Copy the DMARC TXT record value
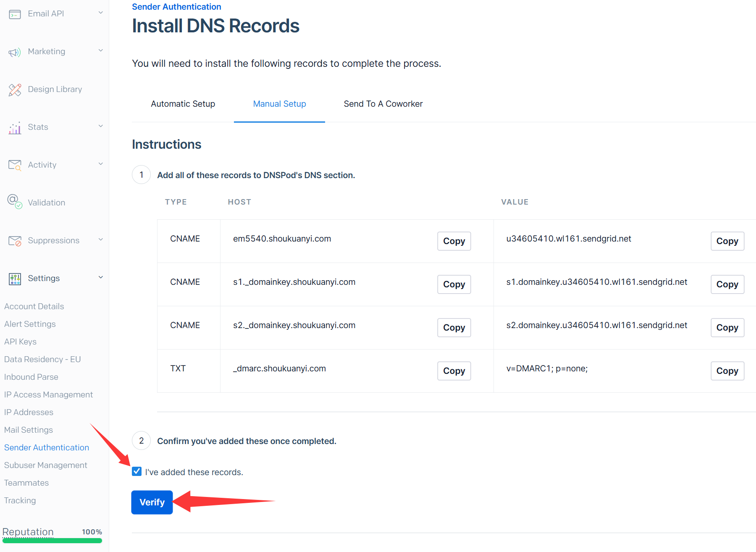Viewport: 756px width, 552px height. [x=727, y=371]
